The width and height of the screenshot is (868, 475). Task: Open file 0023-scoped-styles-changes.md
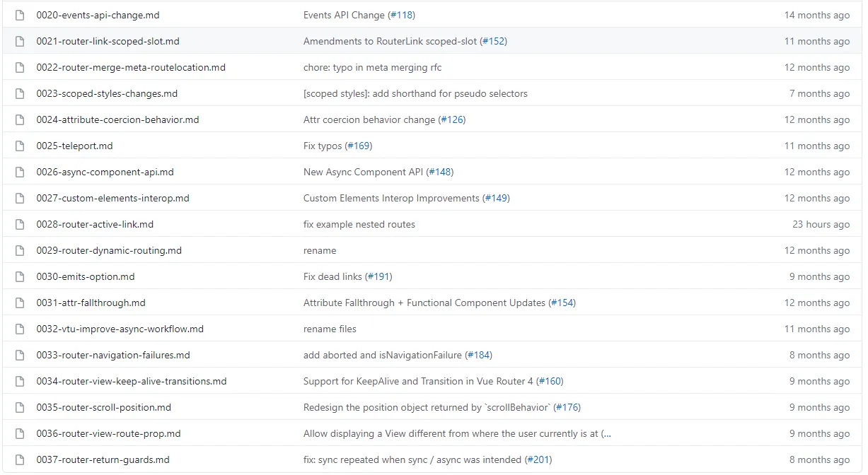107,93
